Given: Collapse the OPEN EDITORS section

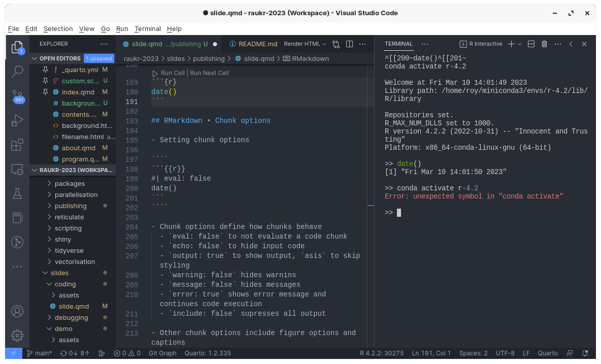Looking at the screenshot, I should point(35,58).
